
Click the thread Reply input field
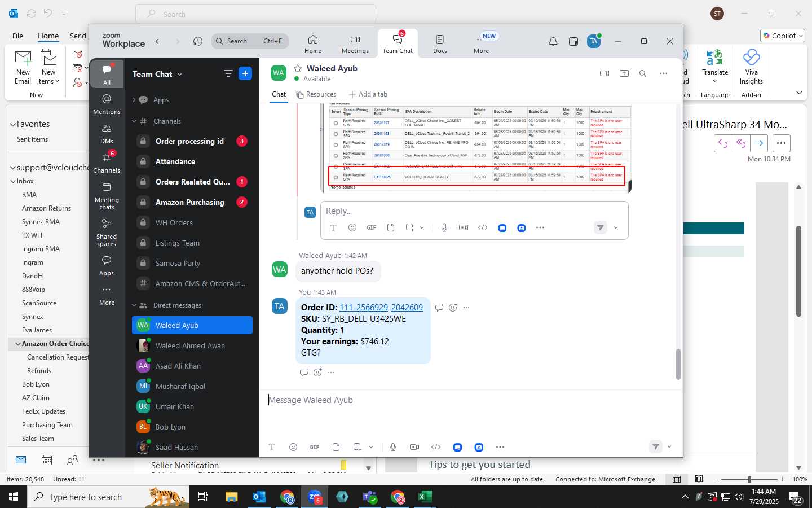point(474,211)
